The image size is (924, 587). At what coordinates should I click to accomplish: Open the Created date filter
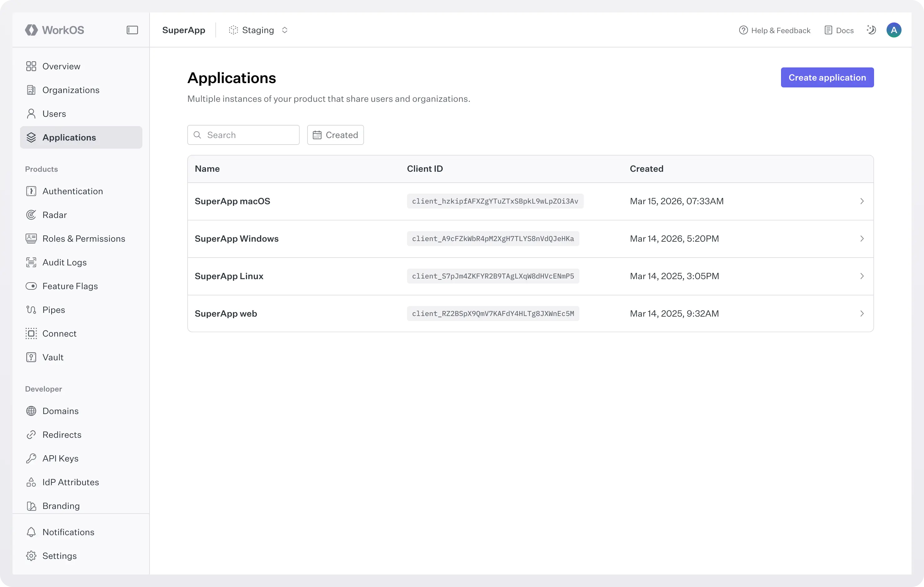[x=335, y=135]
